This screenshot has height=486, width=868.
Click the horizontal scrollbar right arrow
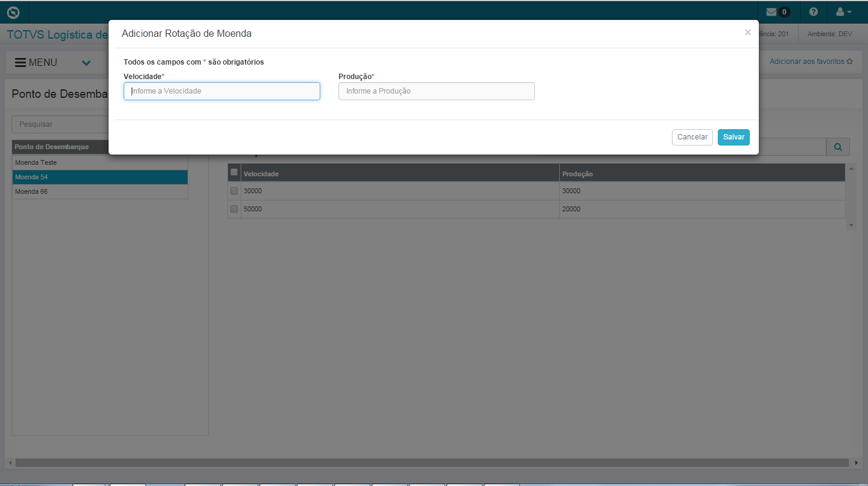click(857, 463)
